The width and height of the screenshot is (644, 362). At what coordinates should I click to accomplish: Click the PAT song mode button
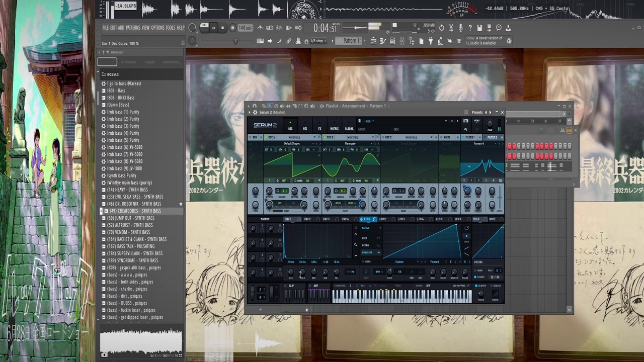coord(204,25)
